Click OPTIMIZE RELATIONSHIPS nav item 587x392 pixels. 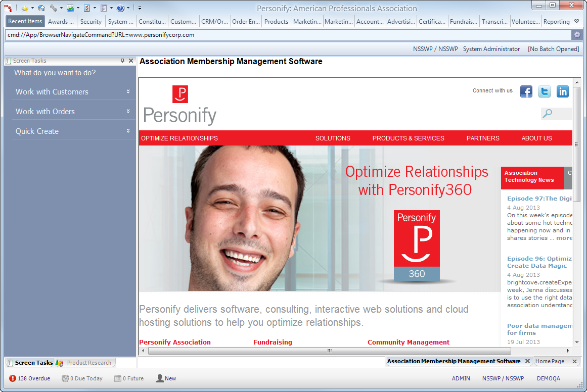pos(179,138)
